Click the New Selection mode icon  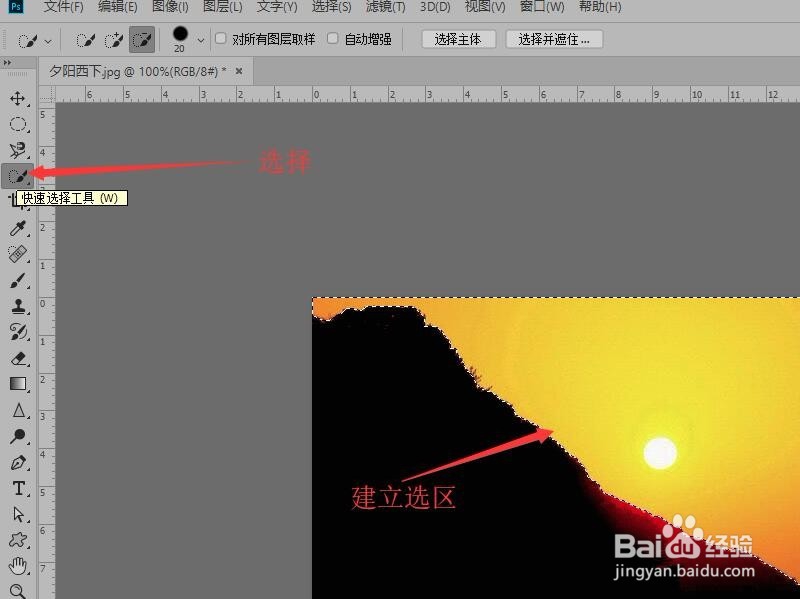(x=85, y=39)
